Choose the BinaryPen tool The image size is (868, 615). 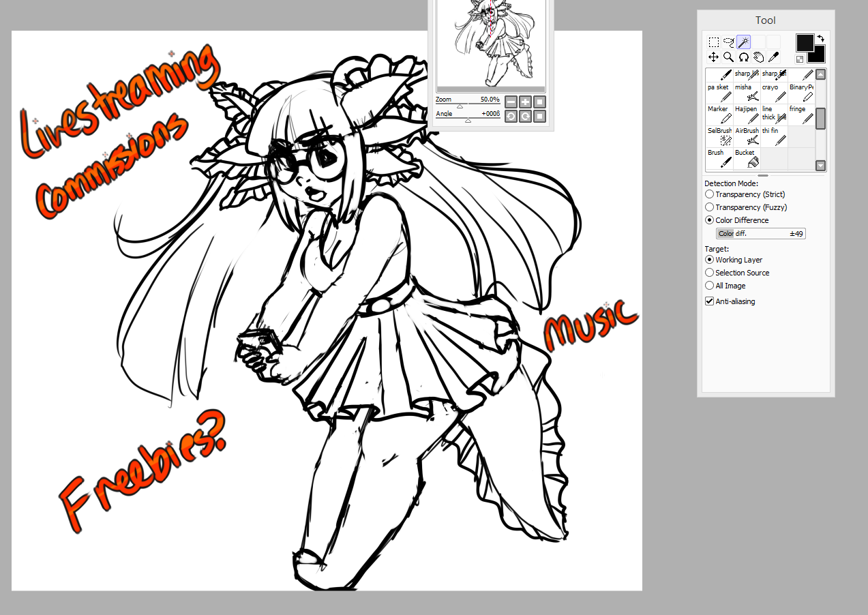pyautogui.click(x=801, y=93)
